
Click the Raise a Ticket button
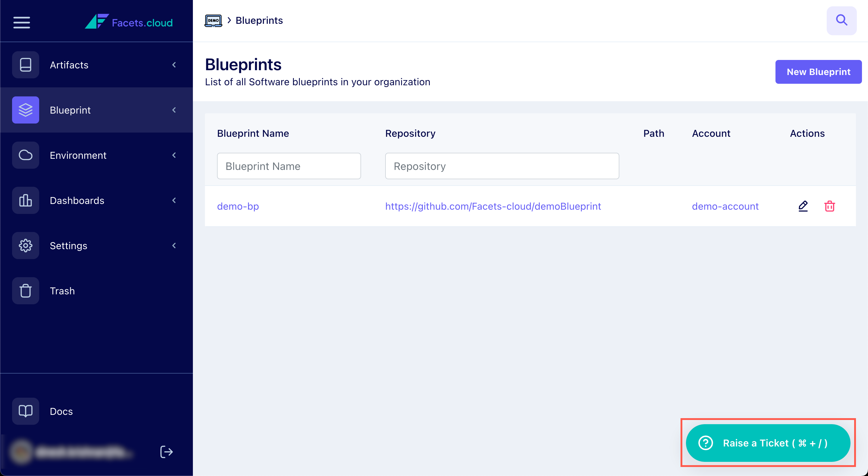(x=768, y=443)
